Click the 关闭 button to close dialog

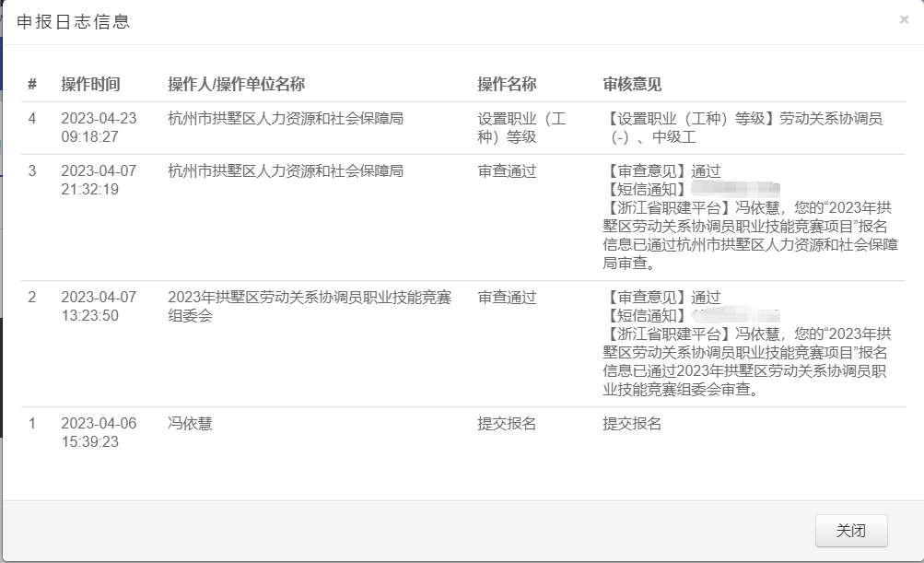(850, 530)
